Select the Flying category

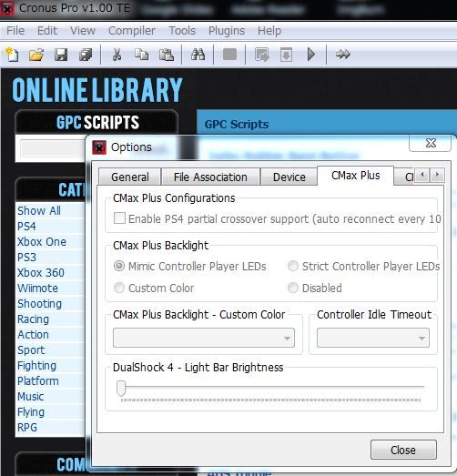click(31, 412)
